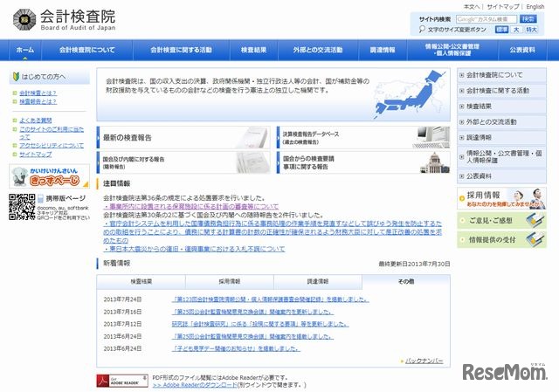559x392 pixels.
Task: Click the bullet icon beside バックナンバー
Action: [402, 361]
